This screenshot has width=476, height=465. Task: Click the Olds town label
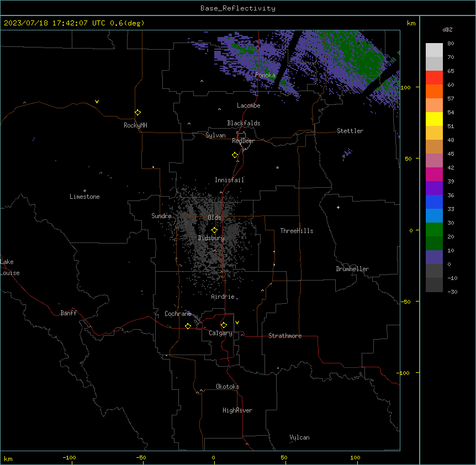click(214, 218)
